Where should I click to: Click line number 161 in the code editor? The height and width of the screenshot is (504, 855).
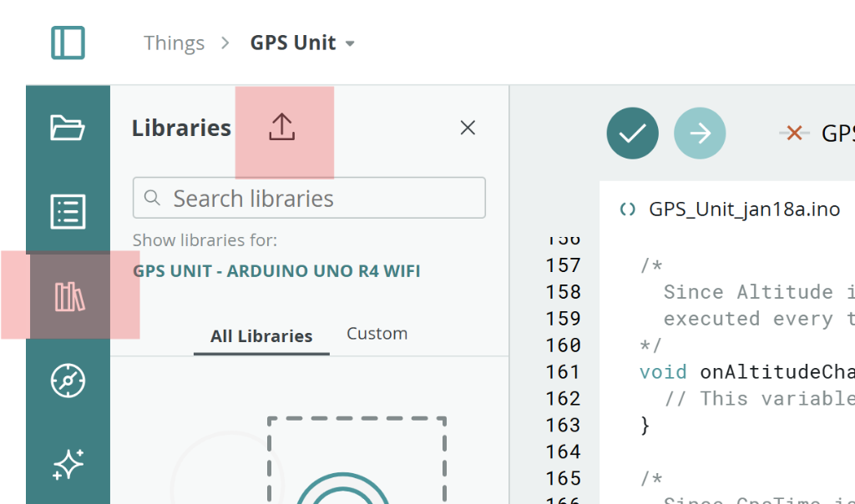(564, 371)
